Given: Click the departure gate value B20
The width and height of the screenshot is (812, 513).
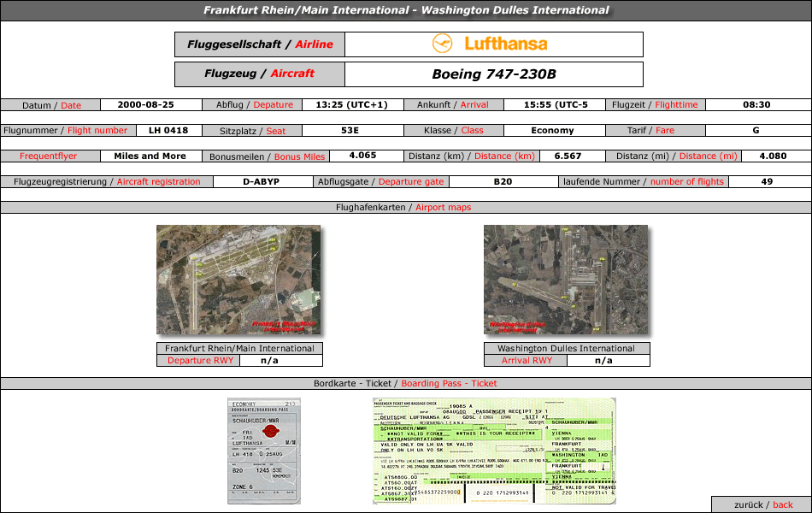Looking at the screenshot, I should tap(503, 182).
